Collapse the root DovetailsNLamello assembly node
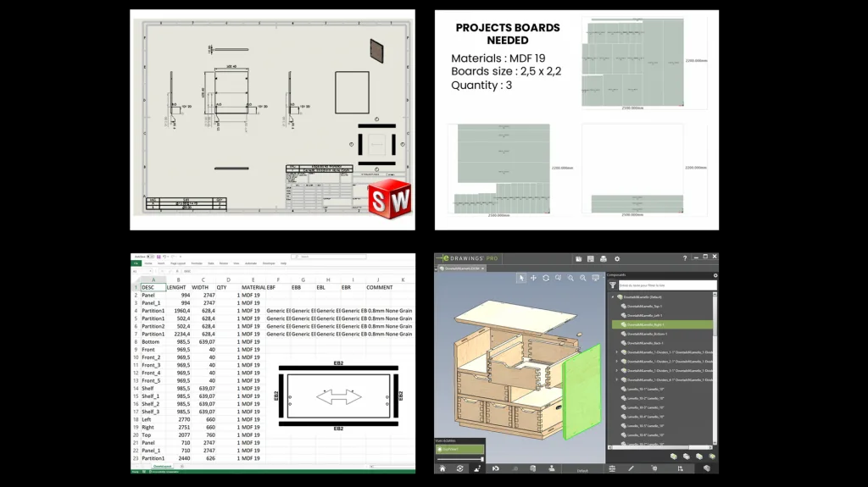The image size is (868, 487). pos(613,297)
